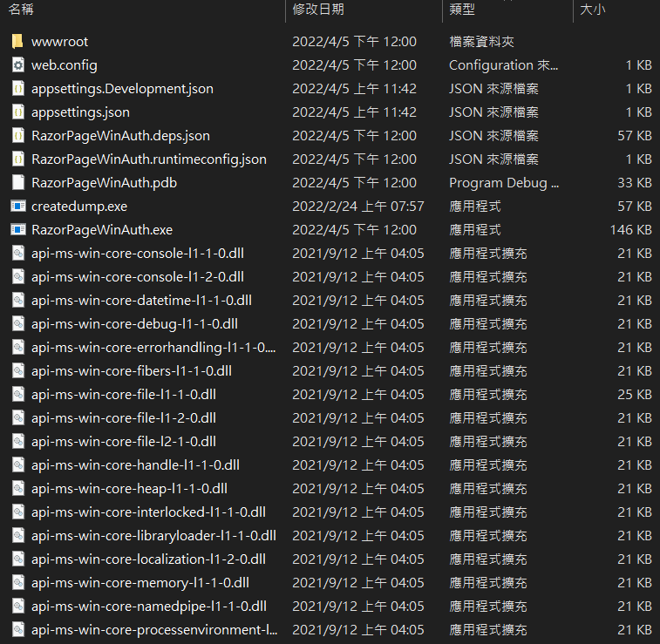660x644 pixels.
Task: Sort by the 類型 column header
Action: pyautogui.click(x=462, y=10)
